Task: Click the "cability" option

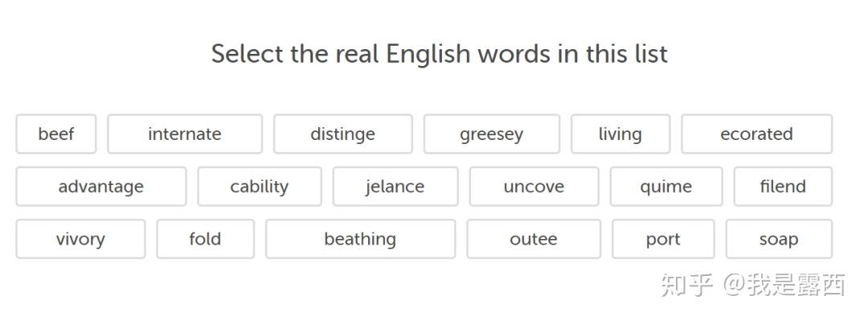Action: 260,187
